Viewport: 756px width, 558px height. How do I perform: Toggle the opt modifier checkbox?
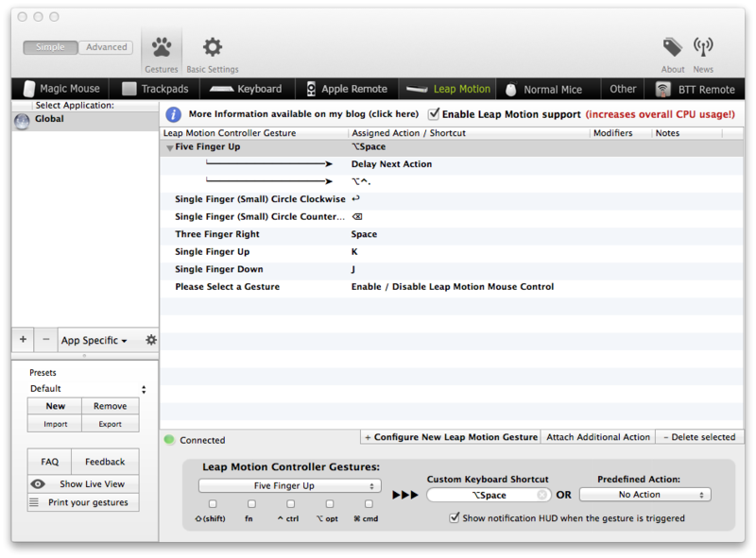[330, 503]
